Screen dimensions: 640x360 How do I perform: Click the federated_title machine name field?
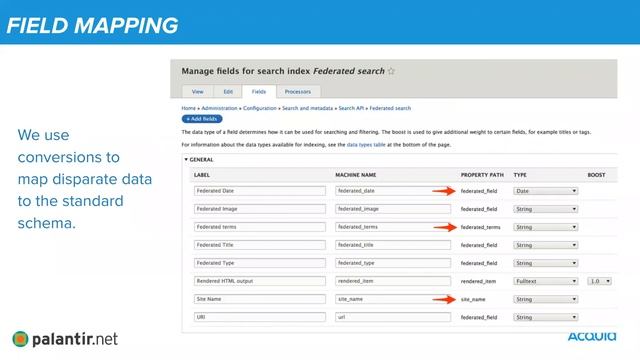pyautogui.click(x=393, y=245)
